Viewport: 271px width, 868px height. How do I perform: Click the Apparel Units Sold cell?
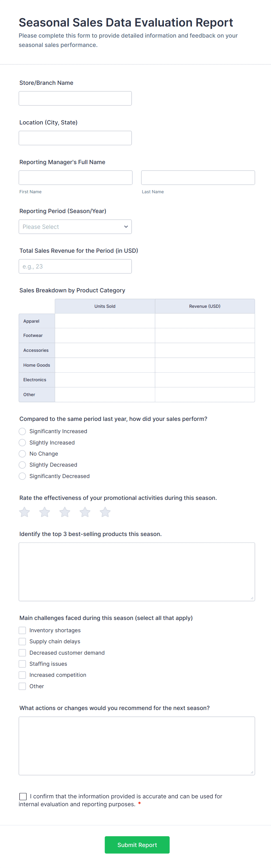click(x=105, y=321)
